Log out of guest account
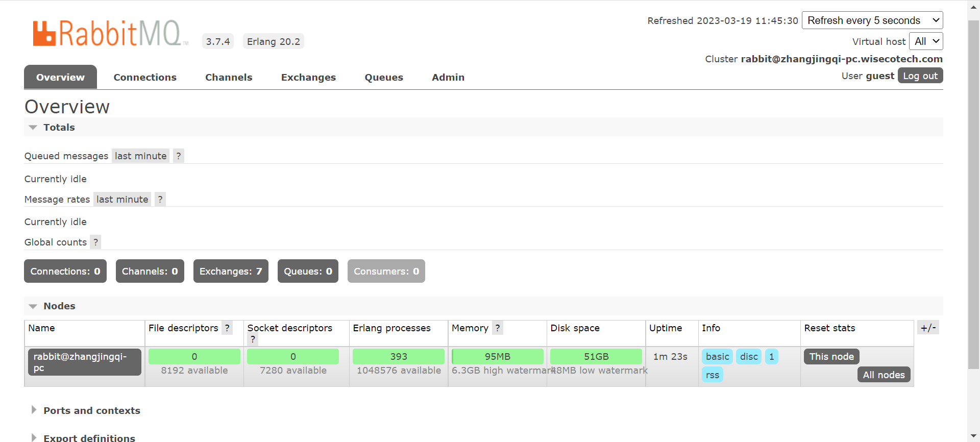This screenshot has height=442, width=980. [920, 76]
